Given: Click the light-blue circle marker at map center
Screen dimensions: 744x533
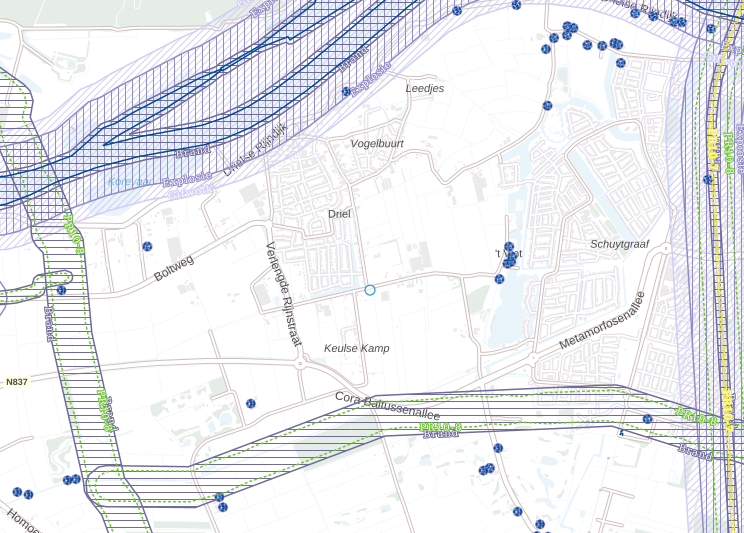Looking at the screenshot, I should pos(370,290).
